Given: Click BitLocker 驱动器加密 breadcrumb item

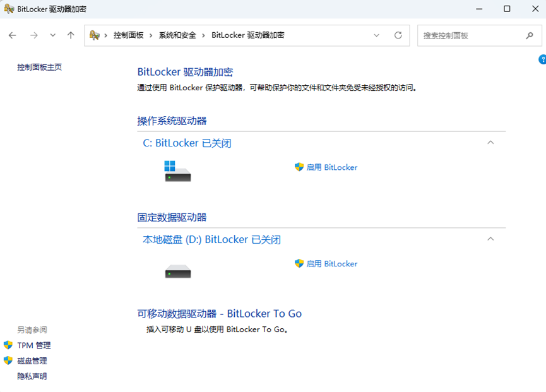Looking at the screenshot, I should (x=248, y=35).
